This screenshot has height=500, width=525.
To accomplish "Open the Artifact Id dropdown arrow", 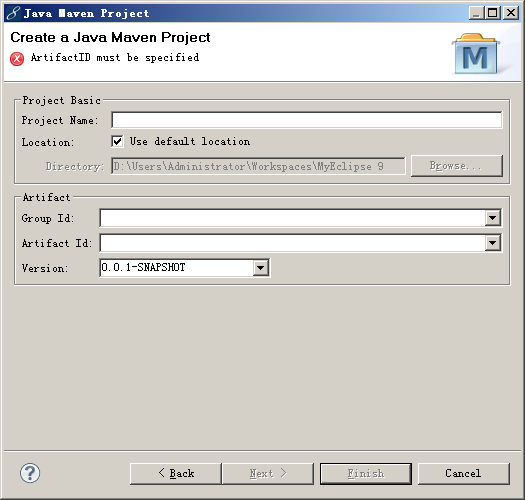I will pos(493,243).
